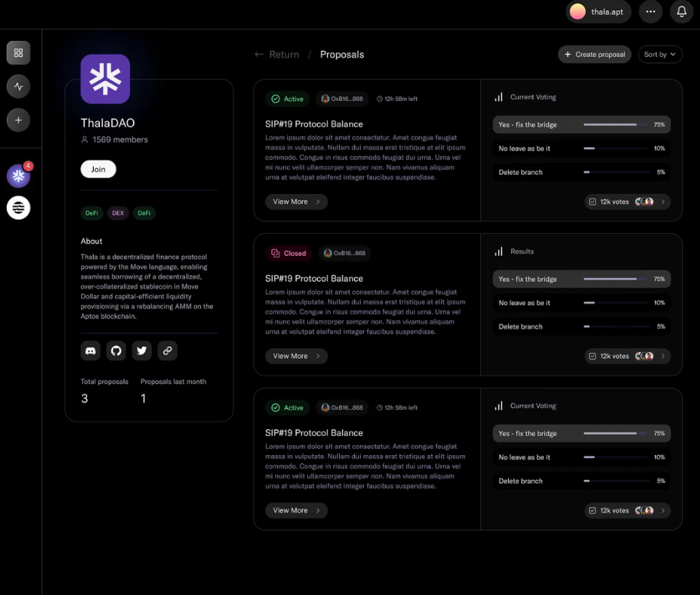
Task: Click the closed proposal title SIP#19 Protocol Balance
Action: (314, 279)
